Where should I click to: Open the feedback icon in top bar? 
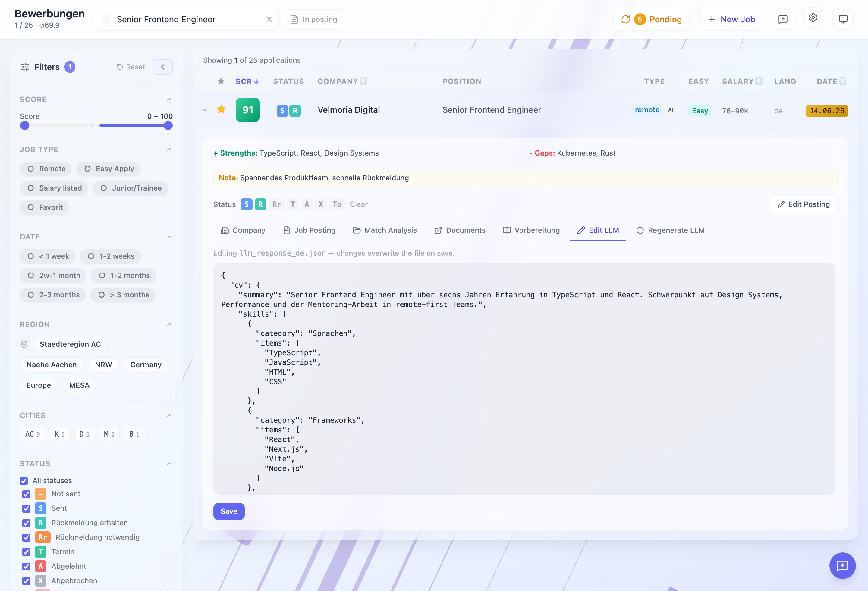point(782,19)
